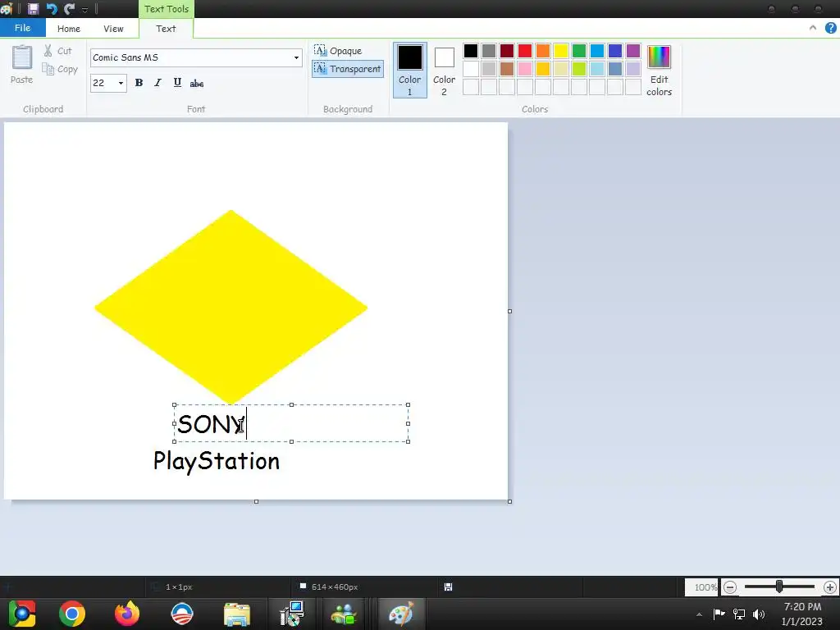Image resolution: width=840 pixels, height=630 pixels.
Task: Click the Paste clipboard button
Action: pos(22,64)
